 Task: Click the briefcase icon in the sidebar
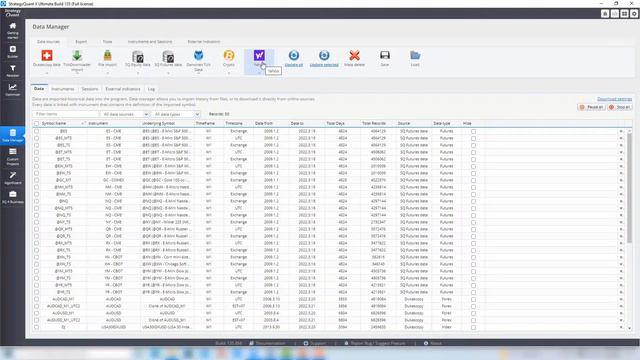click(x=13, y=194)
